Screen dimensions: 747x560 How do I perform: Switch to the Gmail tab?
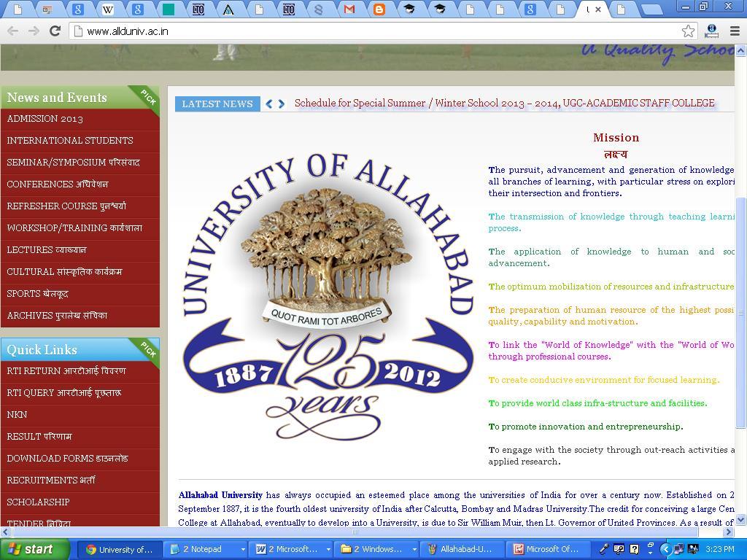click(349, 9)
